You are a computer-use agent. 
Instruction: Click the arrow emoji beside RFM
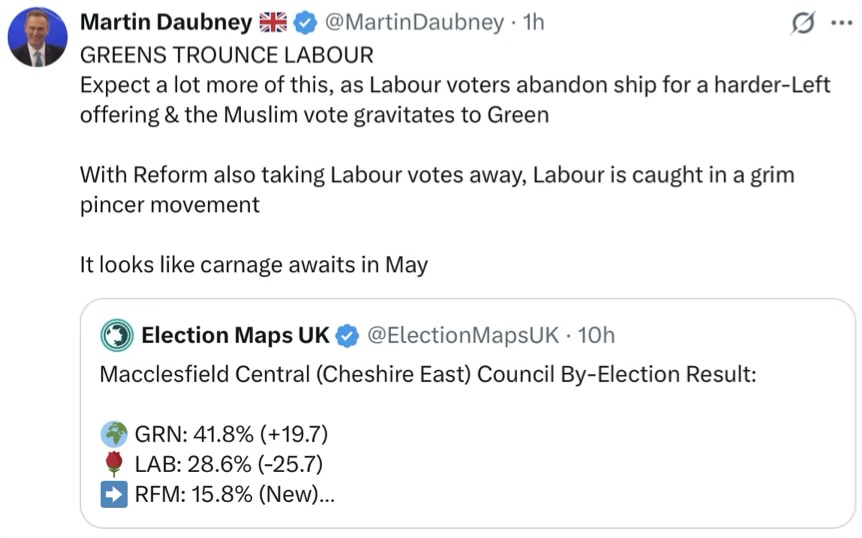[x=114, y=494]
